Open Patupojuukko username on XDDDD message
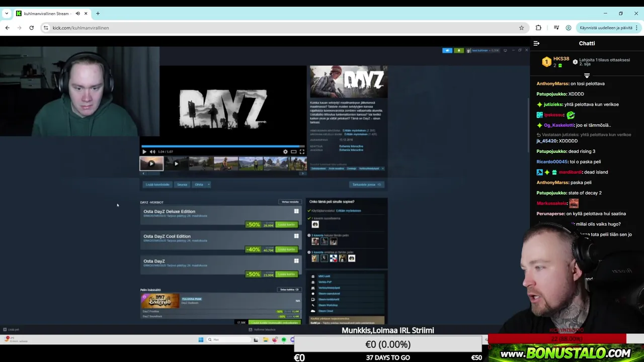Image resolution: width=644 pixels, height=362 pixels. [x=552, y=94]
